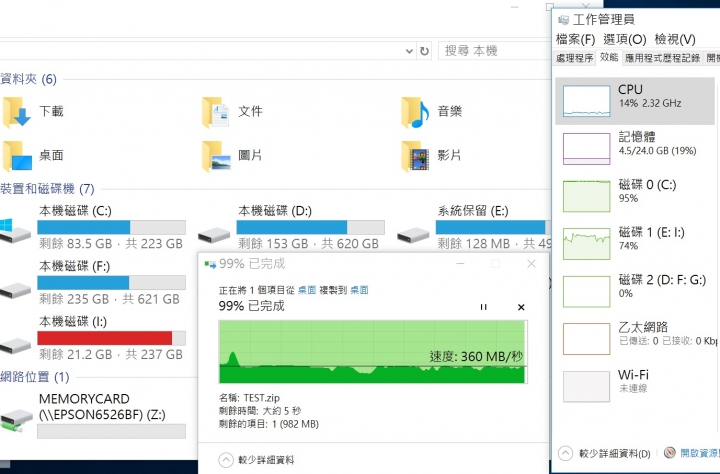Open the 檢視(V) menu in Task Manager

click(x=675, y=40)
